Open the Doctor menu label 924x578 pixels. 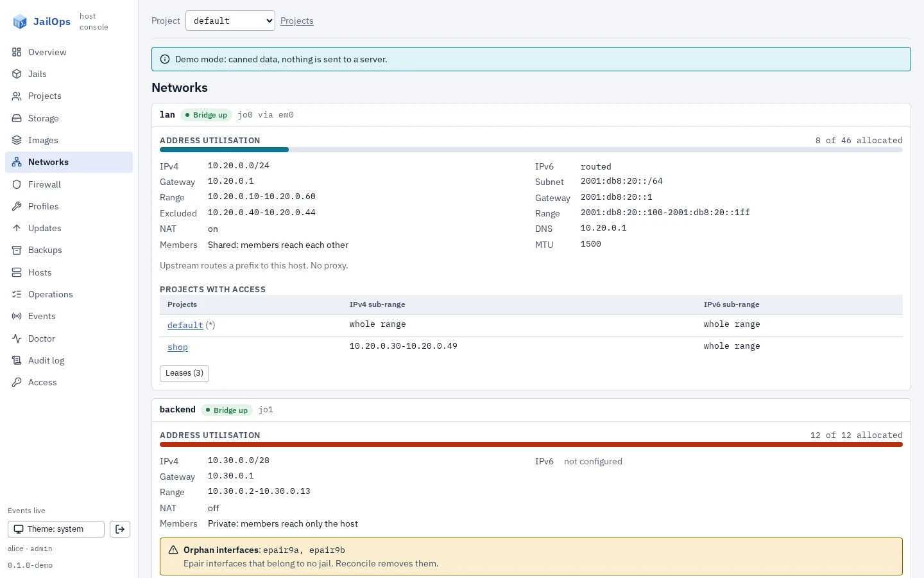pos(42,338)
